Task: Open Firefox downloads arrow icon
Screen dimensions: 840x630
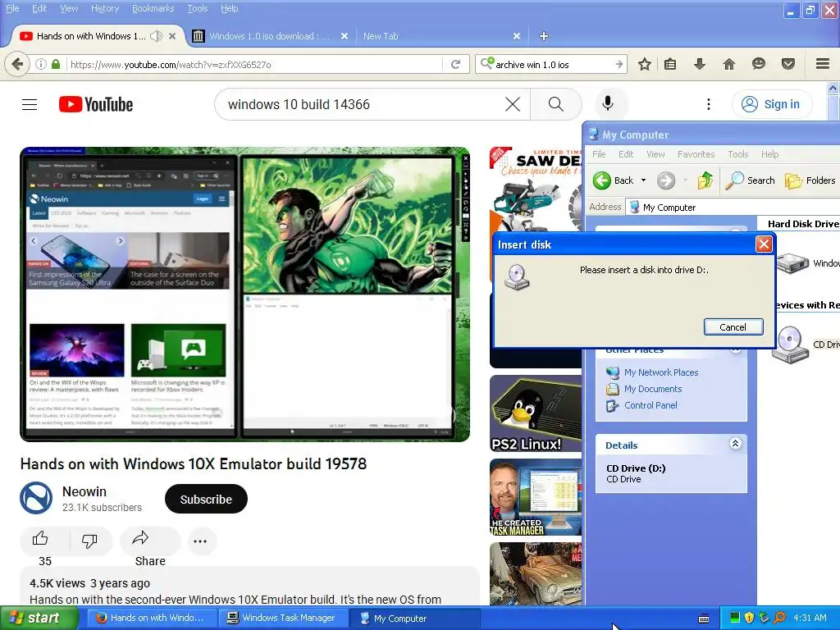Action: tap(700, 64)
